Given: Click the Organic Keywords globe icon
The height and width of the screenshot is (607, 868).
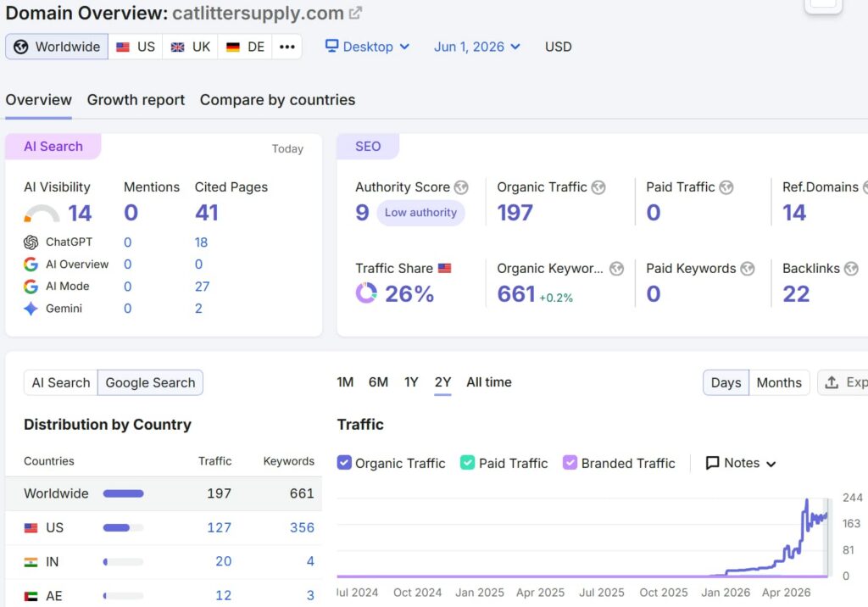Looking at the screenshot, I should 616,269.
